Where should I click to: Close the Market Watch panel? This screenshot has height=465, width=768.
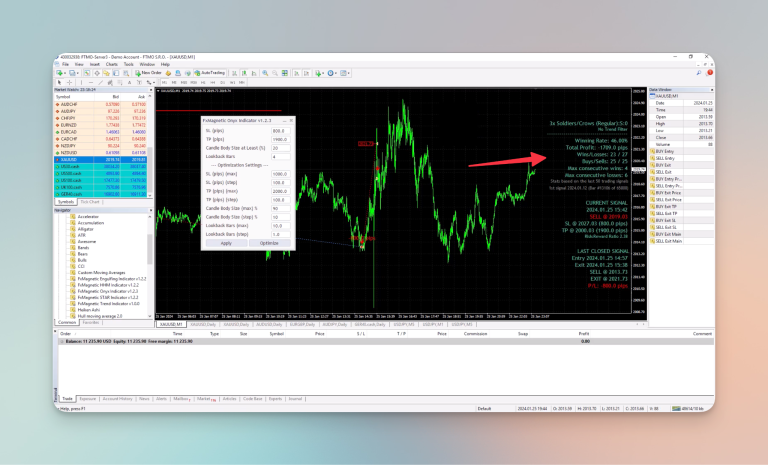(x=150, y=90)
